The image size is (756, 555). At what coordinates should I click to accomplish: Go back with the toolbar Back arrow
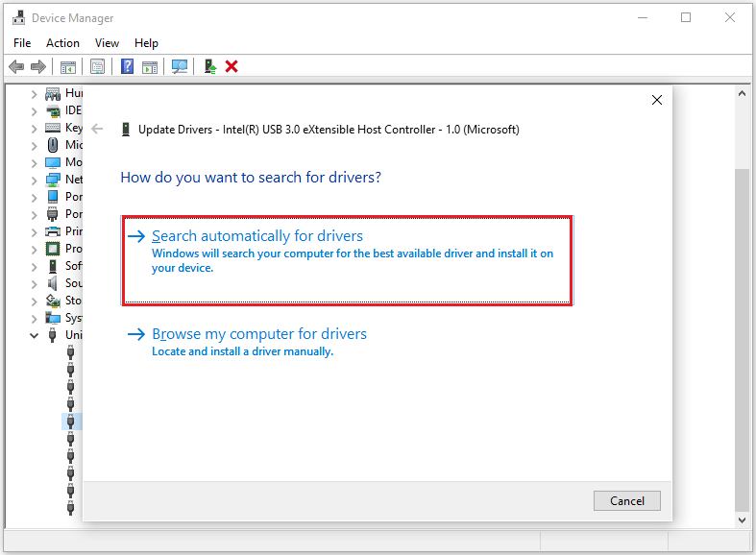[16, 66]
